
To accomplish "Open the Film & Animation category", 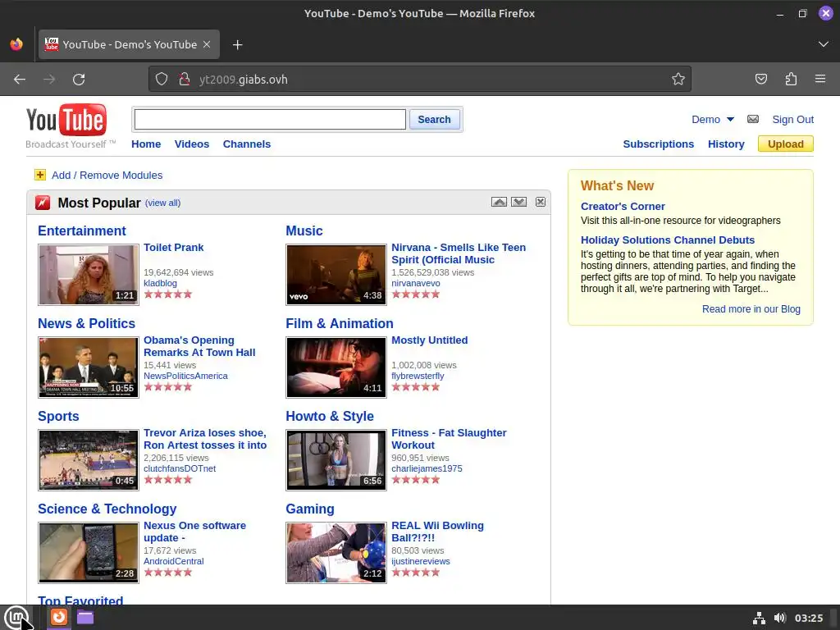I will (340, 323).
